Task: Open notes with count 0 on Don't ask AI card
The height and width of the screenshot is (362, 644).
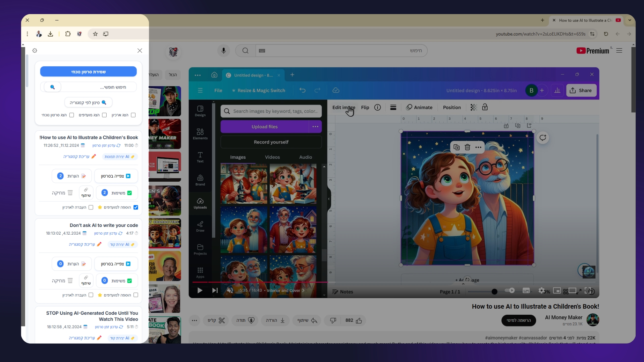Action: (71, 264)
